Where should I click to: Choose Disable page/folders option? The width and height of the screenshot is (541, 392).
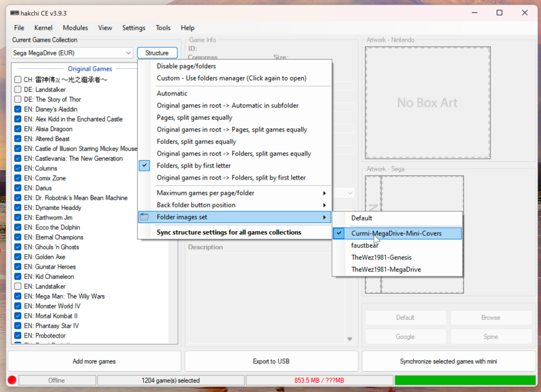point(186,66)
